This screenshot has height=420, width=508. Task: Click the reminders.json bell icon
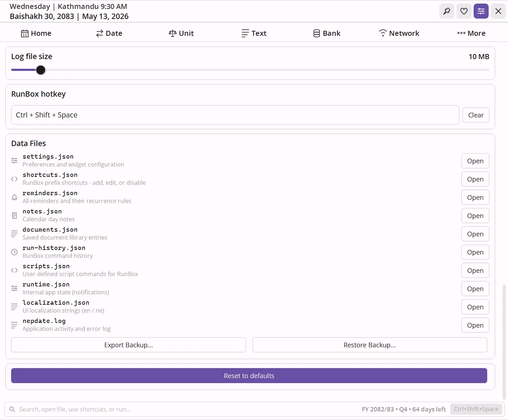tap(14, 197)
